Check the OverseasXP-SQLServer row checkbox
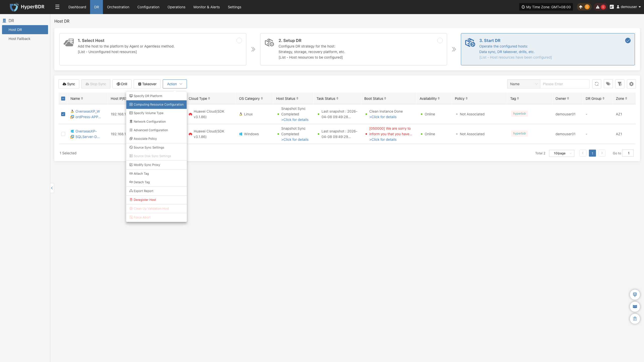The height and width of the screenshot is (362, 644). pos(63,134)
